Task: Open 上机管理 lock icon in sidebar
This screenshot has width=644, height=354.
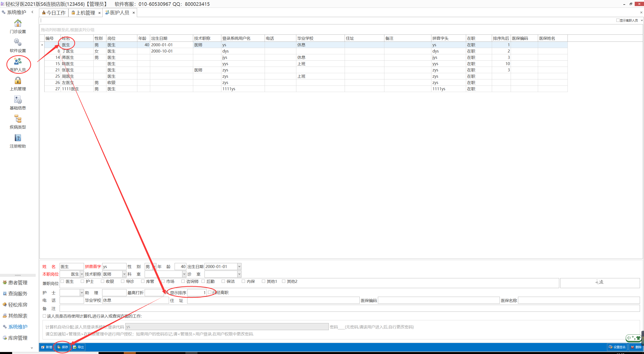Action: coord(18,83)
